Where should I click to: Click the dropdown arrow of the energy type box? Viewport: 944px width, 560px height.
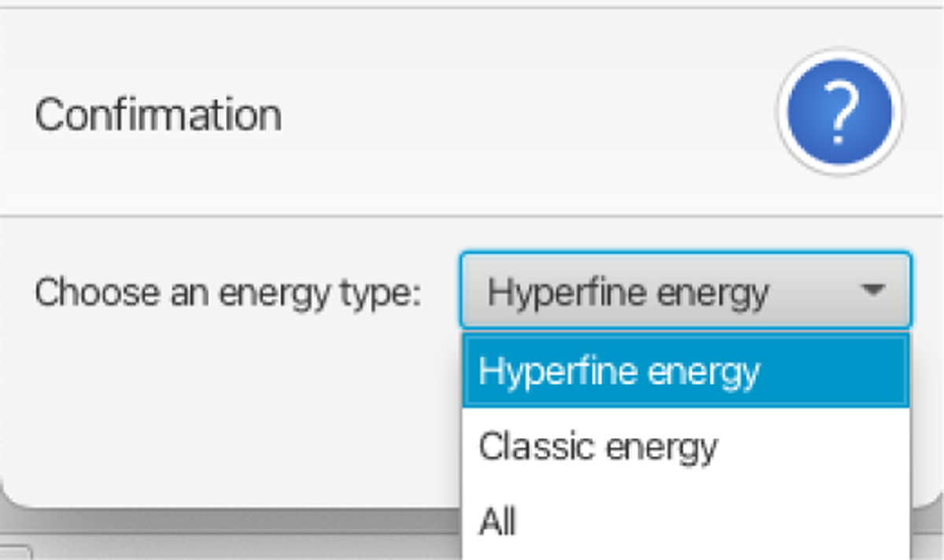tap(871, 290)
